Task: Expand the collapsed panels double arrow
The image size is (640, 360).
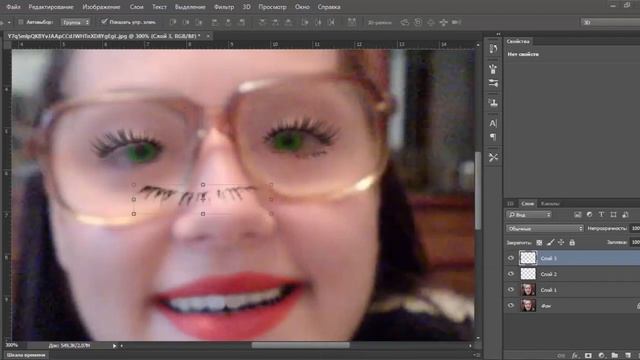Action: point(498,34)
